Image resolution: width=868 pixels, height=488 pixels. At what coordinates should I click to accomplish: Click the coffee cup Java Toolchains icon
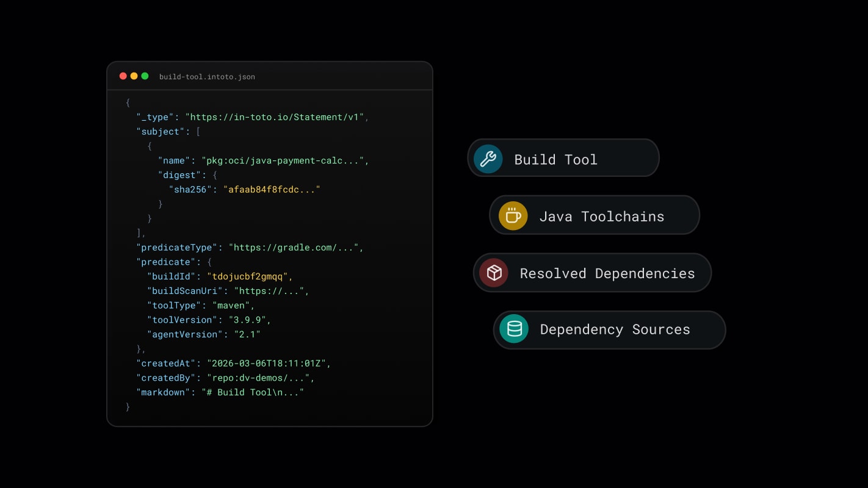pyautogui.click(x=513, y=216)
